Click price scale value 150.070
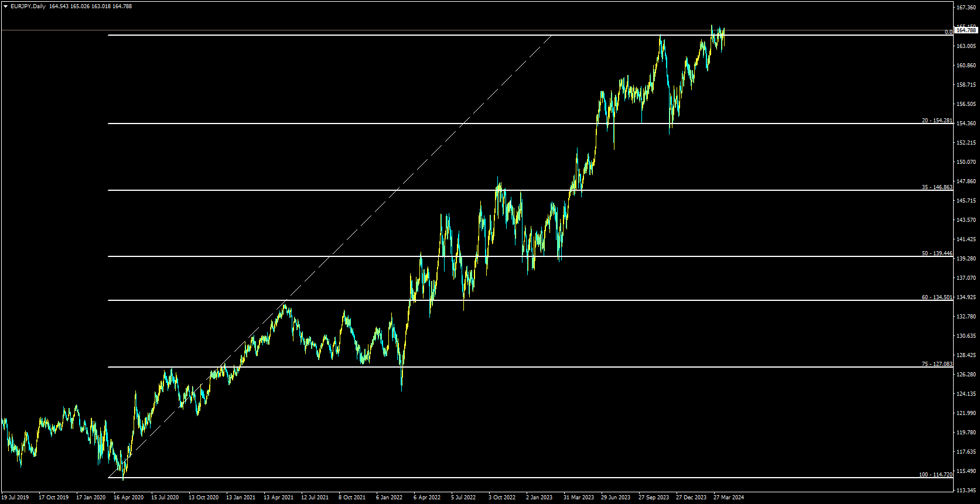This screenshot has height=504, width=980. point(966,162)
